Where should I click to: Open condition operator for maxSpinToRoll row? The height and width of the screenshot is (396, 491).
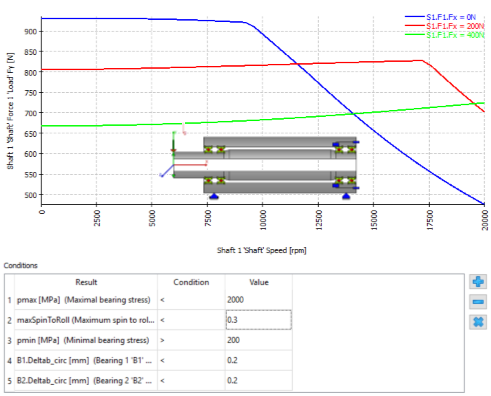pyautogui.click(x=191, y=320)
